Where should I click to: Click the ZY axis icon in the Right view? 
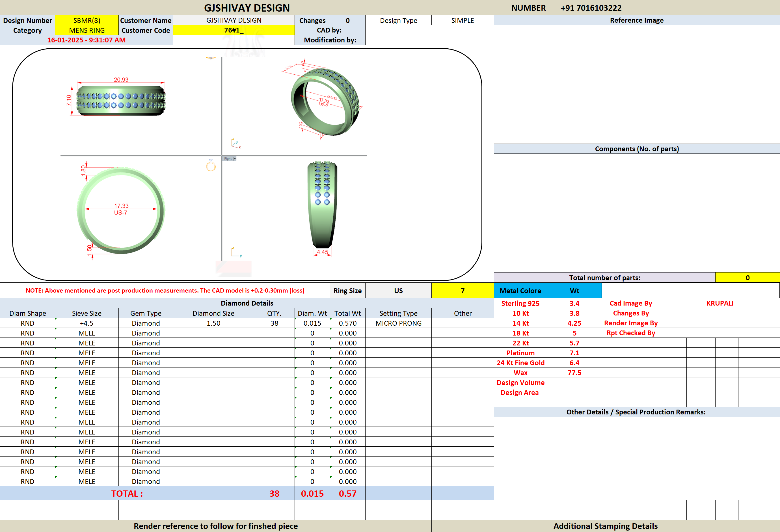coord(236,252)
